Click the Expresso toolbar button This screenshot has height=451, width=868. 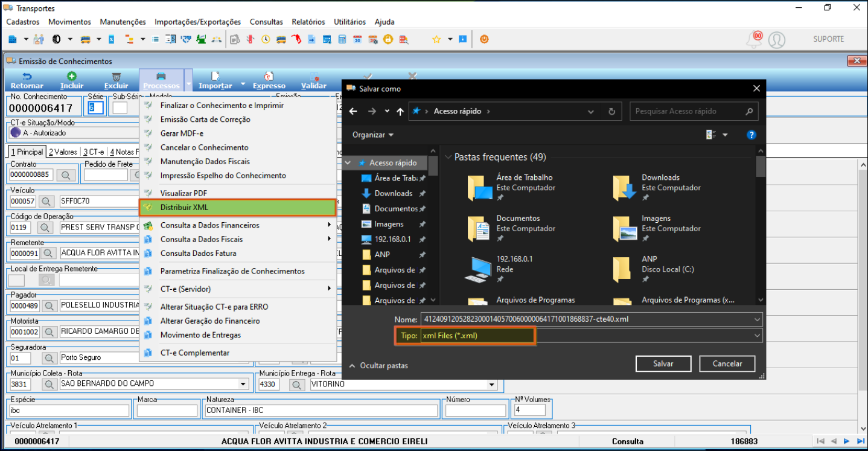[269, 81]
